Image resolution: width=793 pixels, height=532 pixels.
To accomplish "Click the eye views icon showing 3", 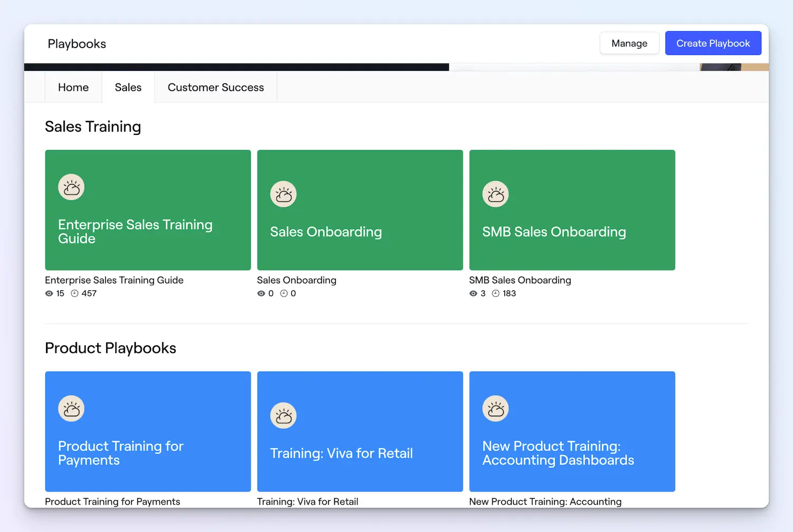I will click(473, 293).
